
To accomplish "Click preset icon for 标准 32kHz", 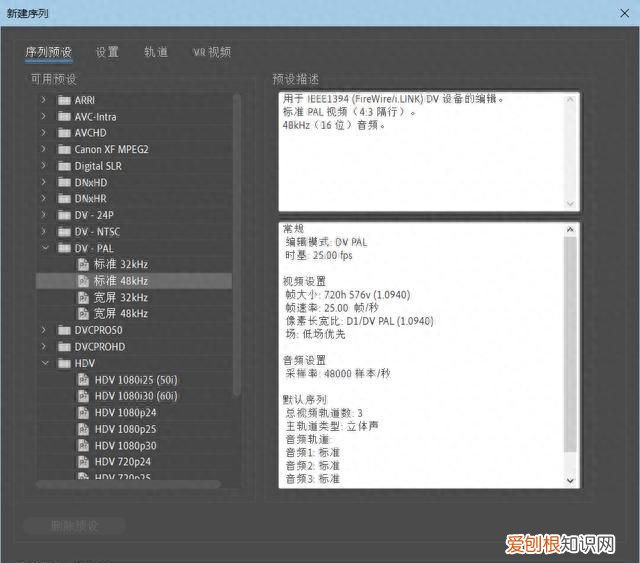I will 83,265.
